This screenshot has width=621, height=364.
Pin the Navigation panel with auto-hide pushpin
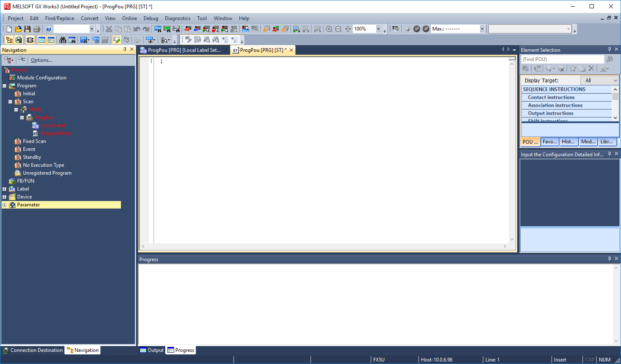pyautogui.click(x=125, y=49)
